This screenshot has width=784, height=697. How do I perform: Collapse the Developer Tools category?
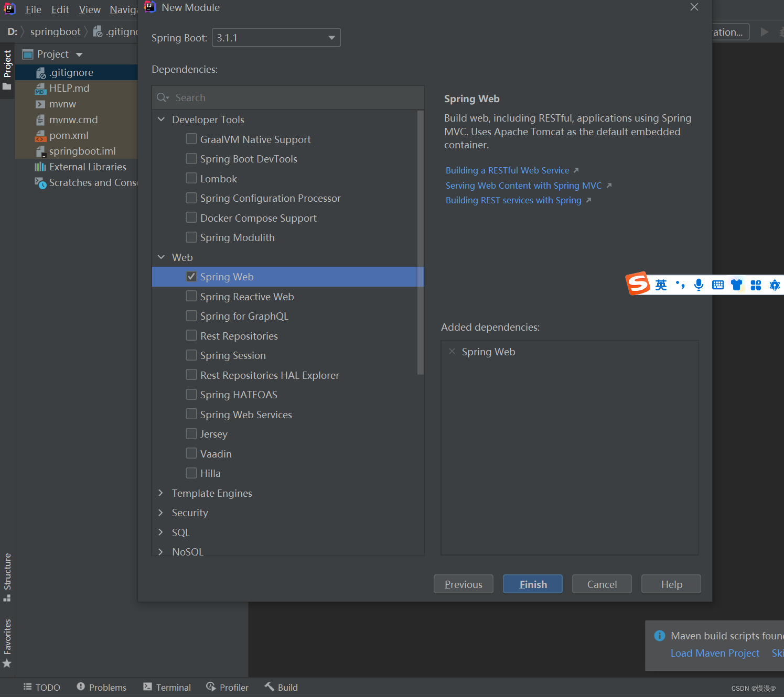click(x=161, y=119)
